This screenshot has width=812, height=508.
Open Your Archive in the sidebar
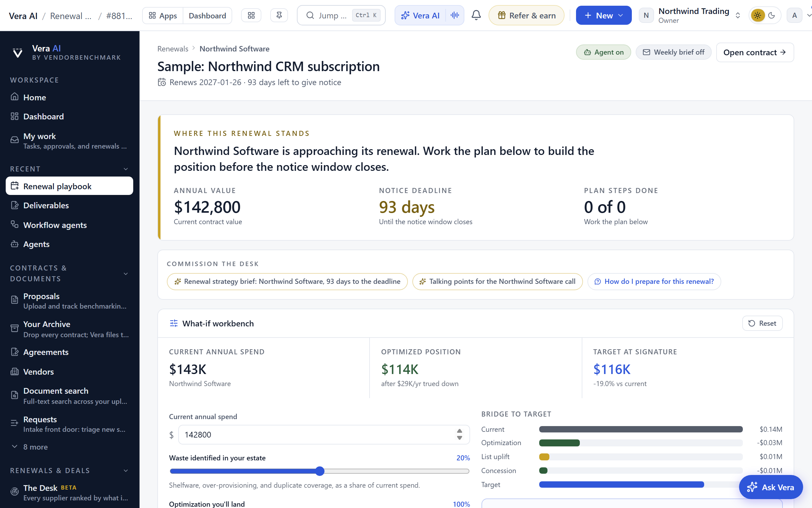tap(69, 329)
